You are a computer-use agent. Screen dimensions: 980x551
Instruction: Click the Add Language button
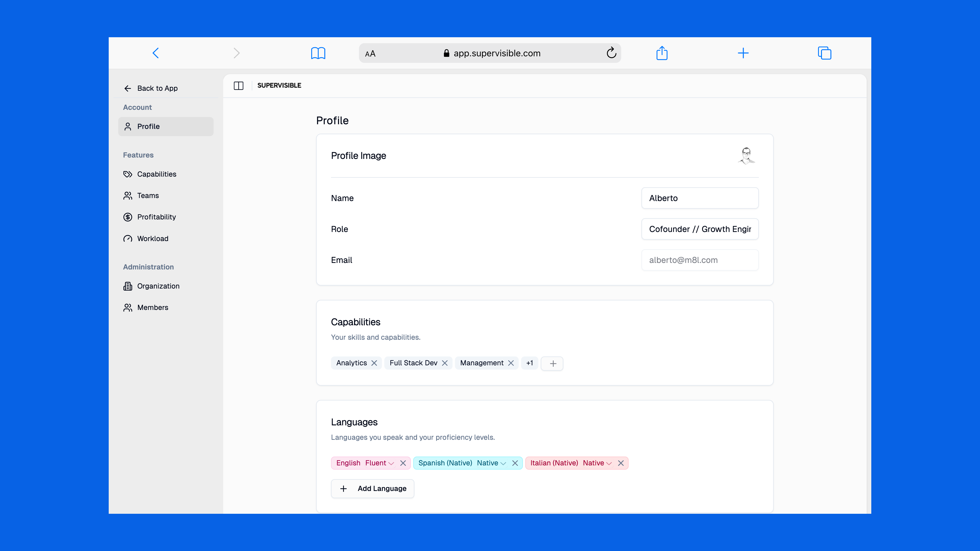click(372, 489)
